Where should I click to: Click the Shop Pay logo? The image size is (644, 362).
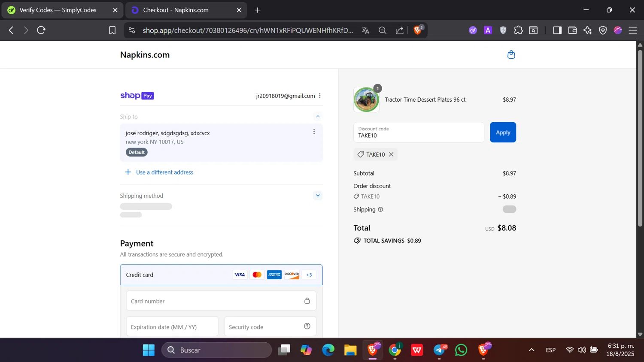137,96
